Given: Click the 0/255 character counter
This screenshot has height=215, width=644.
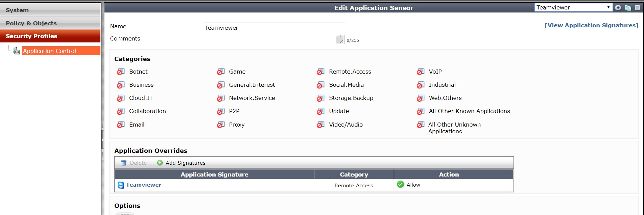Looking at the screenshot, I should click(353, 40).
